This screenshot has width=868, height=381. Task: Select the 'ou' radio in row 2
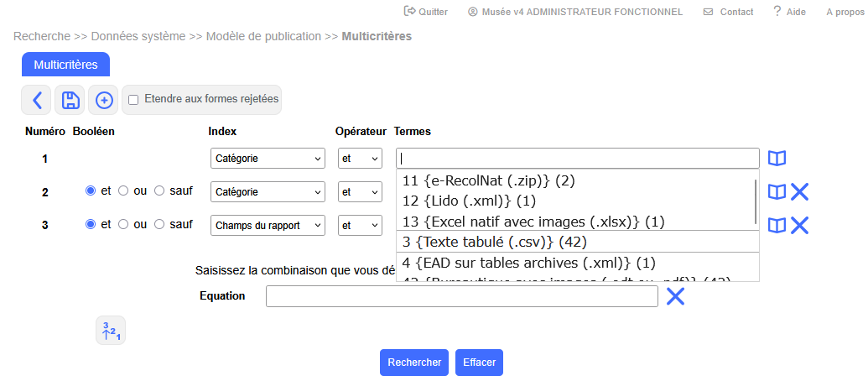[x=123, y=191]
